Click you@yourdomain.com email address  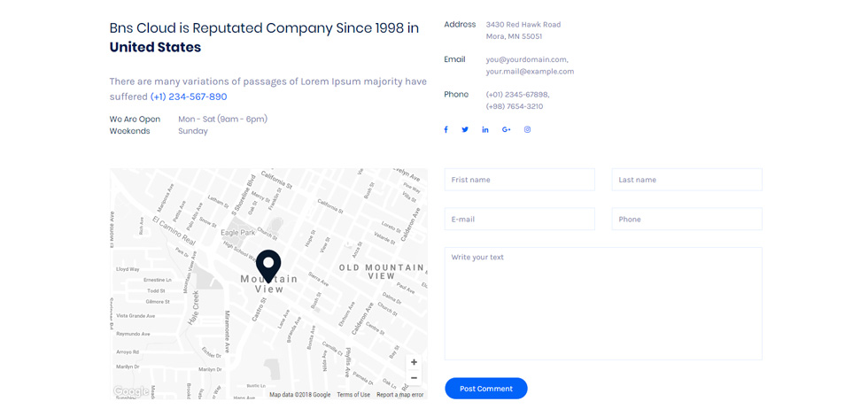tap(527, 59)
